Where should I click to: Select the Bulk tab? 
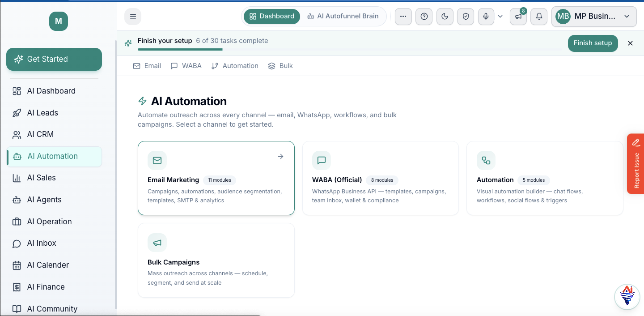pos(280,66)
